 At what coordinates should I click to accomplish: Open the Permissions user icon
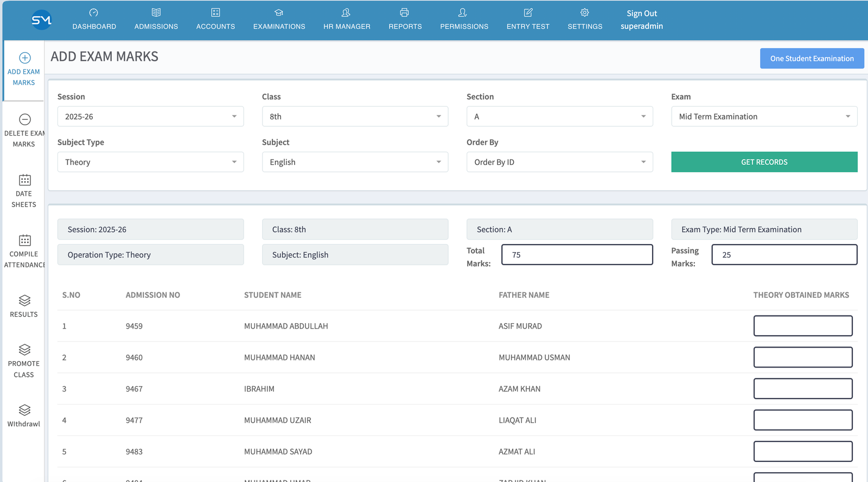463,12
